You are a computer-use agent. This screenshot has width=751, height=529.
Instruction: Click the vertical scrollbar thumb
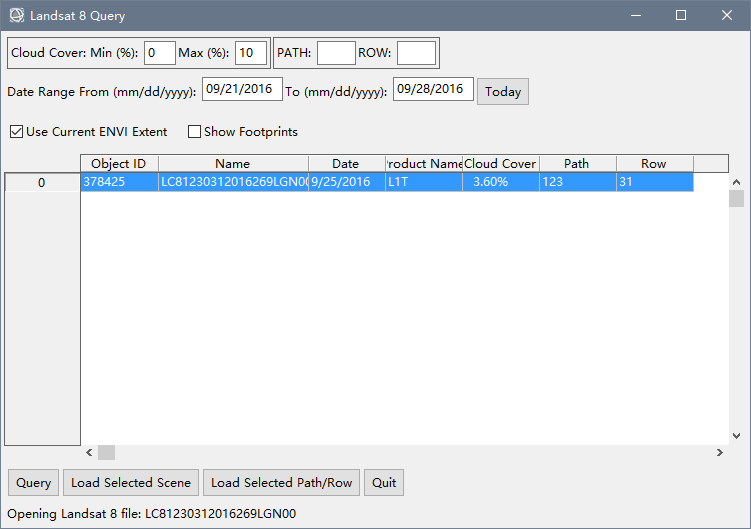pyautogui.click(x=737, y=198)
